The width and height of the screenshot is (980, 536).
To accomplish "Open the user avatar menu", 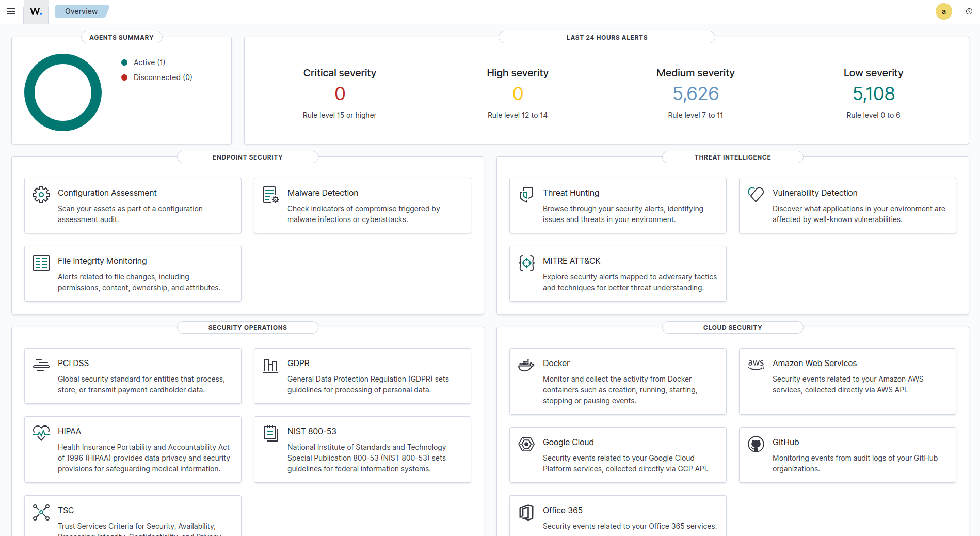I will [x=943, y=11].
